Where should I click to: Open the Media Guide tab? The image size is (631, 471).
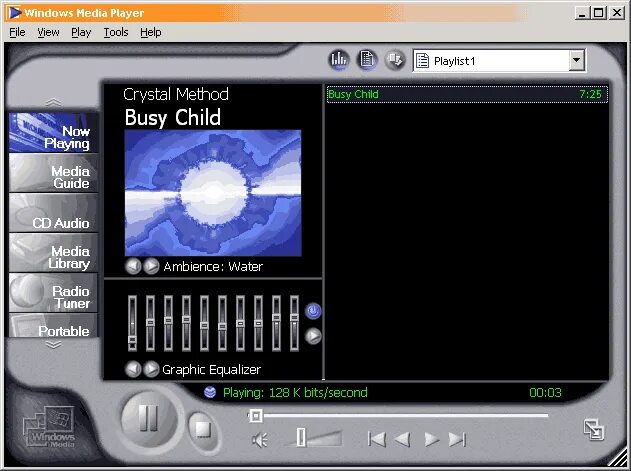[x=54, y=173]
